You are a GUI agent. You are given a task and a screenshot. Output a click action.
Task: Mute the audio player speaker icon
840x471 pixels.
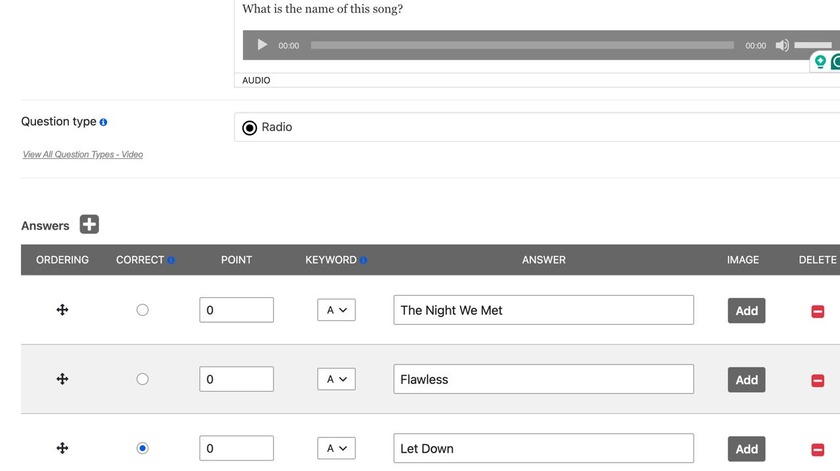pos(782,46)
